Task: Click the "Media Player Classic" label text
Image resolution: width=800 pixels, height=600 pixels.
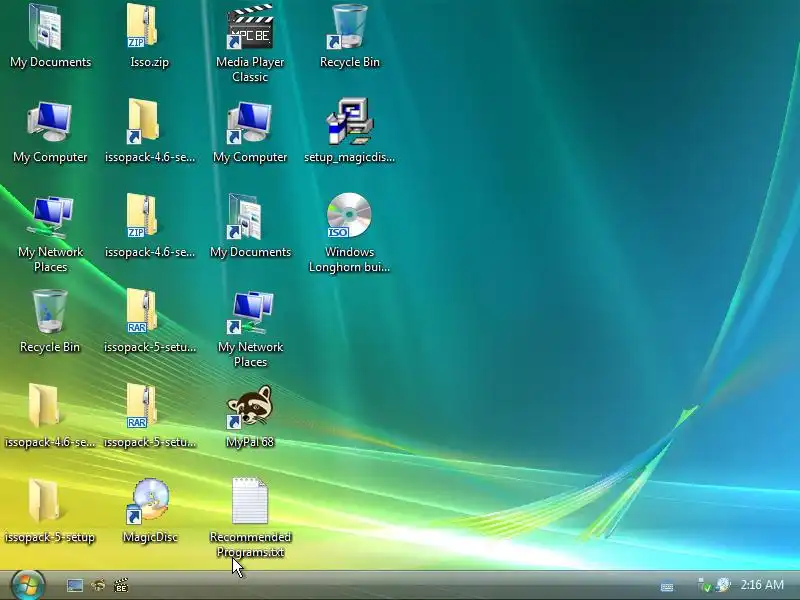Action: point(250,69)
